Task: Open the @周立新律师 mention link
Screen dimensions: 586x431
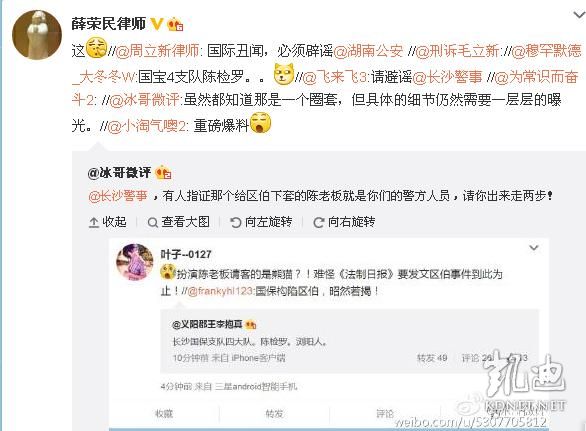Action: pyautogui.click(x=158, y=51)
